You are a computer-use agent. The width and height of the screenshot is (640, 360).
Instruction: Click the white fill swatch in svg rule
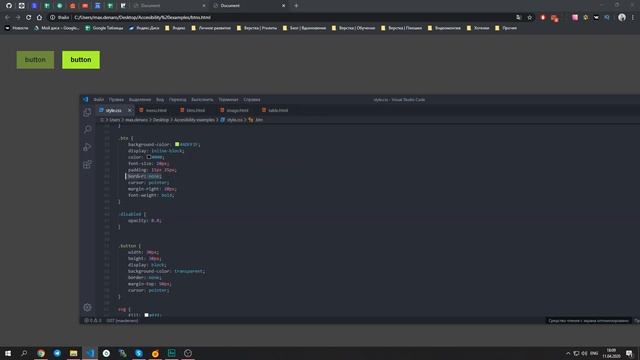146,315
